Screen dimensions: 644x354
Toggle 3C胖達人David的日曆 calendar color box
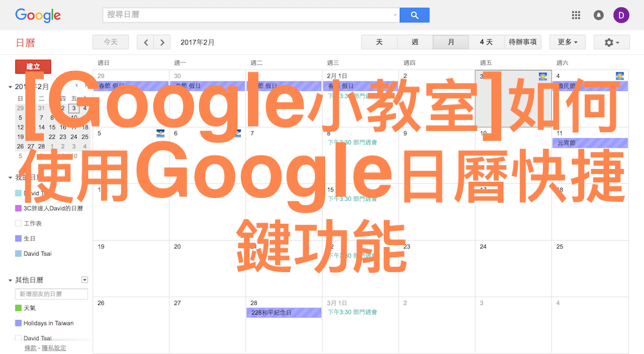pyautogui.click(x=18, y=208)
